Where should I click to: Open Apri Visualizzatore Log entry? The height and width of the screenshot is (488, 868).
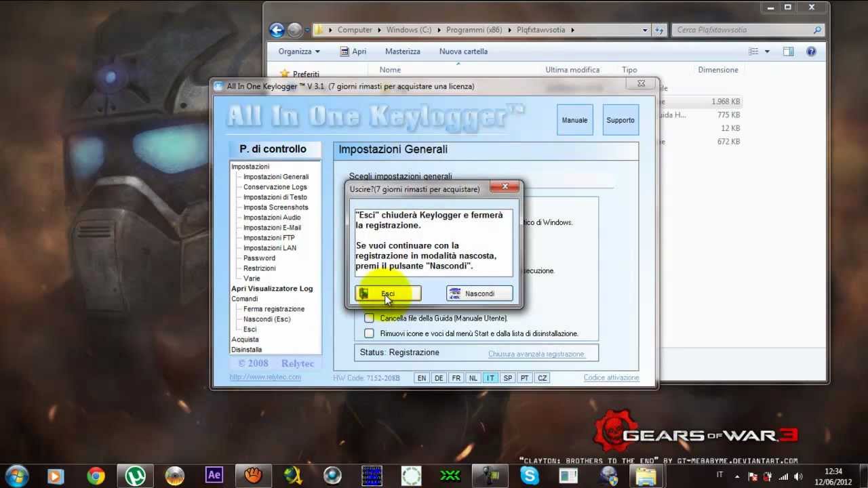click(x=272, y=289)
